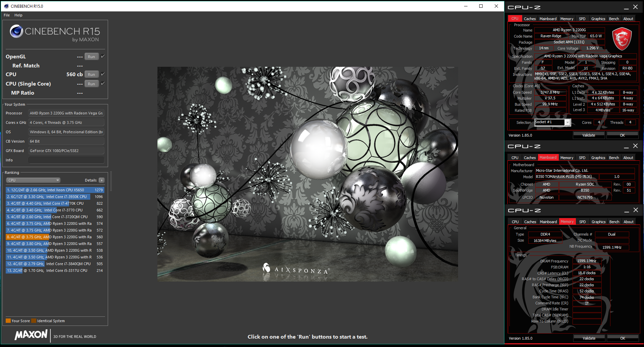Click the orange Your Score legend swatch
The image size is (644, 347).
tap(8, 321)
